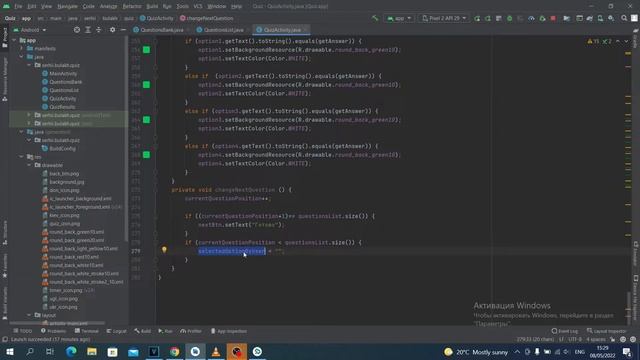Open Windows Start menu

(9, 351)
